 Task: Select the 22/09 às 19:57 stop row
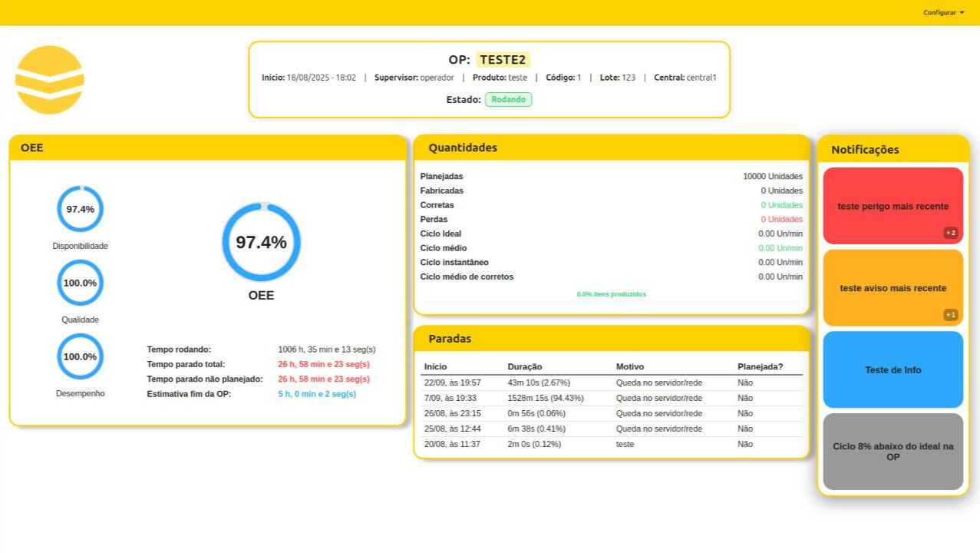[x=611, y=382]
